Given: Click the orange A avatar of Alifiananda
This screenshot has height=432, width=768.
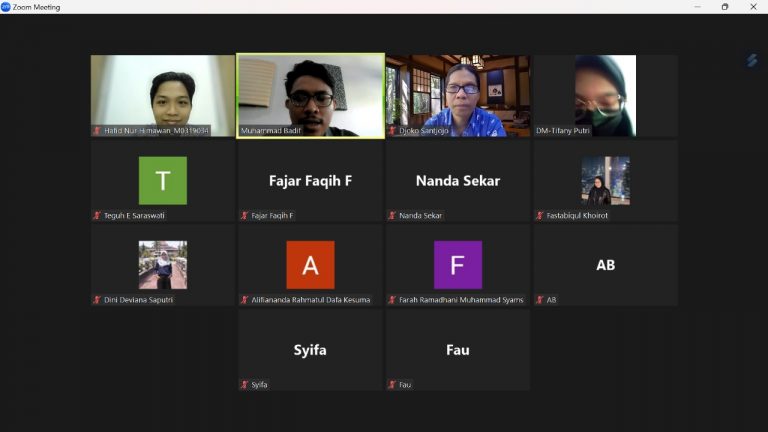Looking at the screenshot, I should pos(311,264).
